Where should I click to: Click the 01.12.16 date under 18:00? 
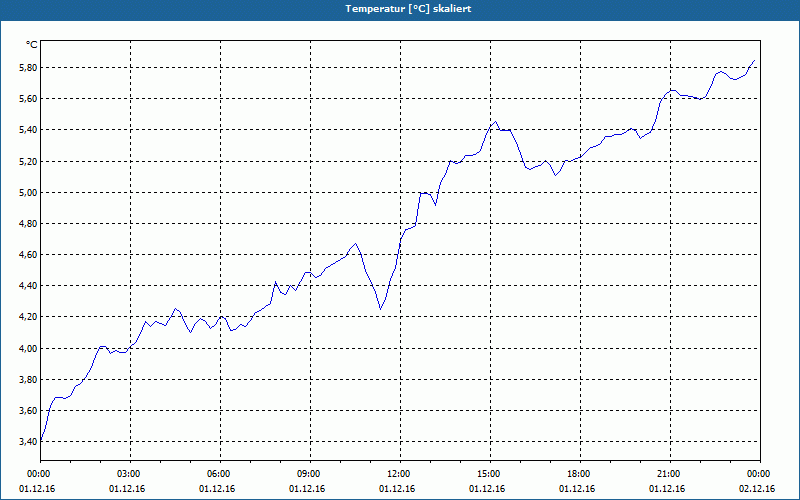[x=577, y=489]
